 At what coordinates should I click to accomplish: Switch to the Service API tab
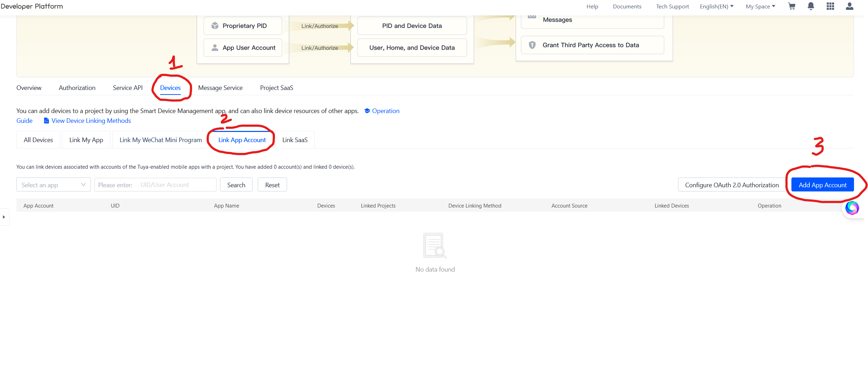click(128, 88)
